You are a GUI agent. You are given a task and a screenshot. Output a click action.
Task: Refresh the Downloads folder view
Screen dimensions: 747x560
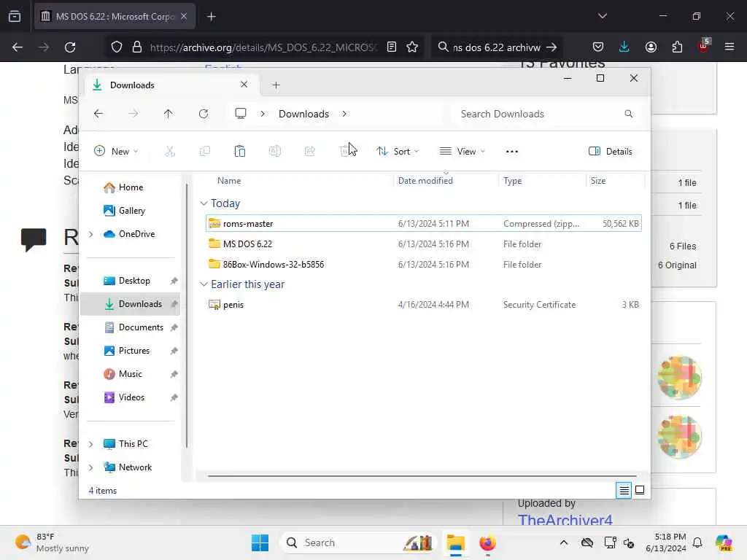tap(204, 114)
